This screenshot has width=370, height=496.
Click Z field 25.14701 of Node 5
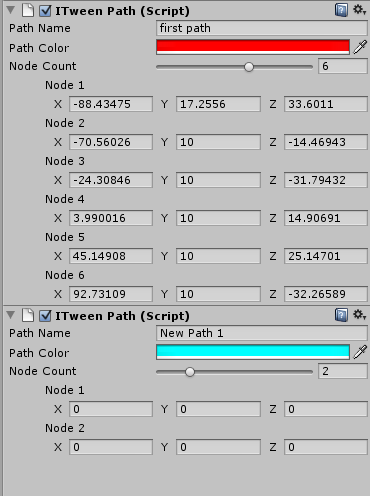pos(326,256)
